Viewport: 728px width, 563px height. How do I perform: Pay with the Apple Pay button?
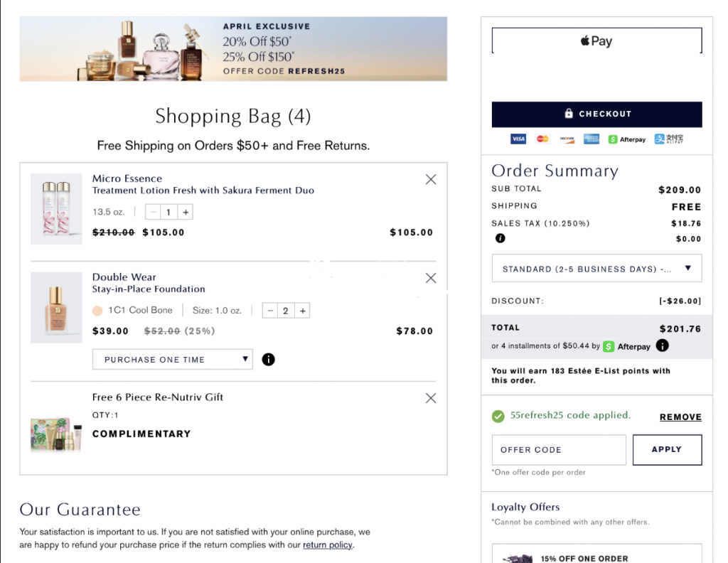[x=596, y=41]
